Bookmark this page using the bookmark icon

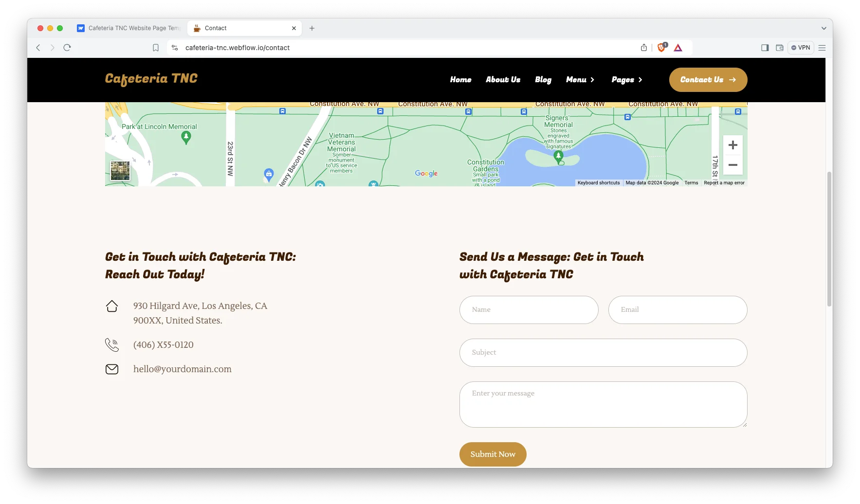click(x=156, y=48)
